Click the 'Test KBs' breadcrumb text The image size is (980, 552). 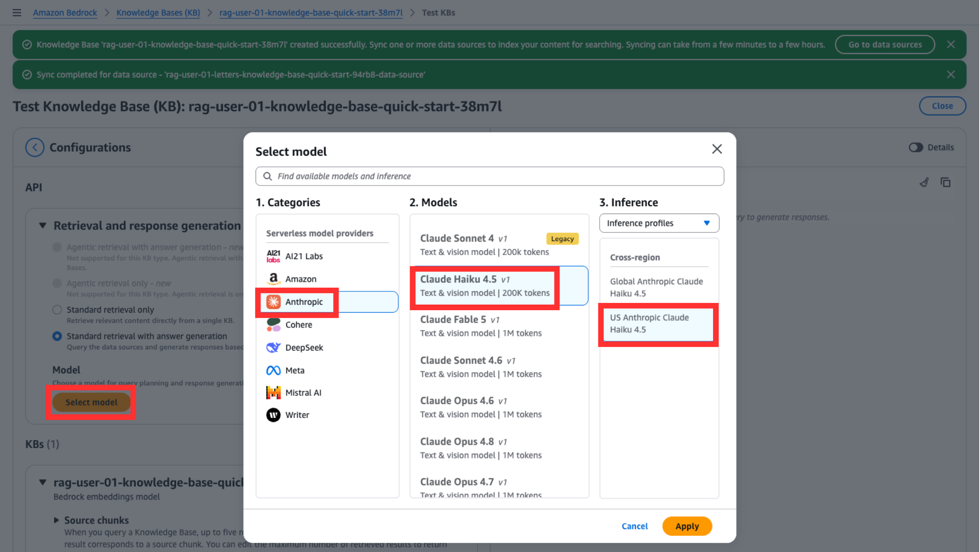click(x=438, y=12)
